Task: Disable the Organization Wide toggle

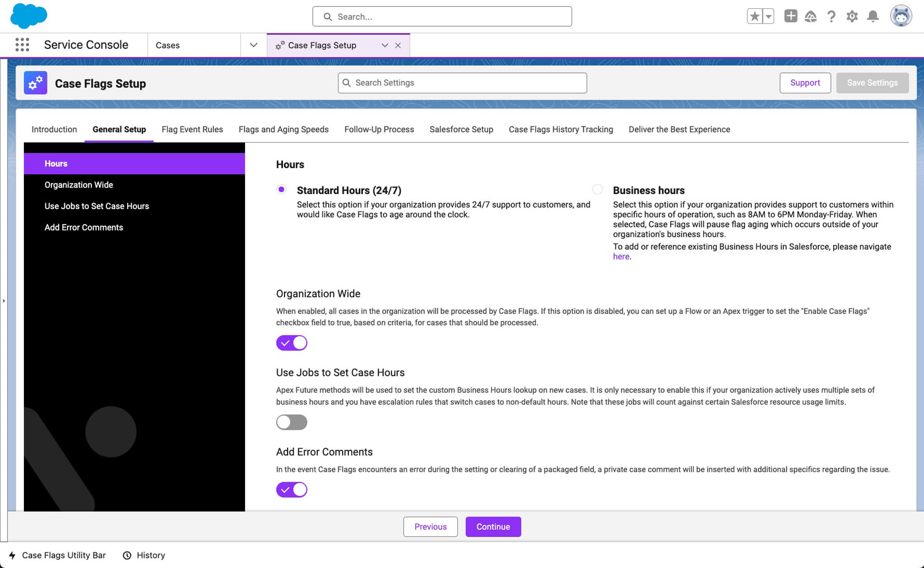Action: pyautogui.click(x=292, y=342)
